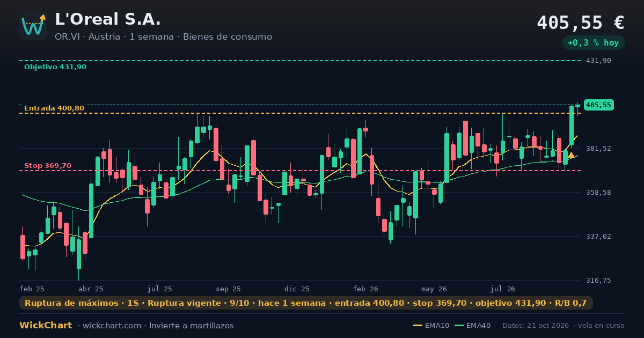Click the feb 25 x-axis label

point(32,289)
